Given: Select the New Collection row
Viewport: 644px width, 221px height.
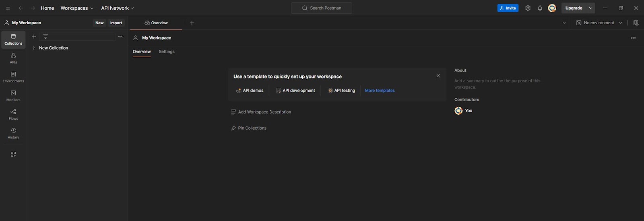Looking at the screenshot, I should tap(77, 48).
